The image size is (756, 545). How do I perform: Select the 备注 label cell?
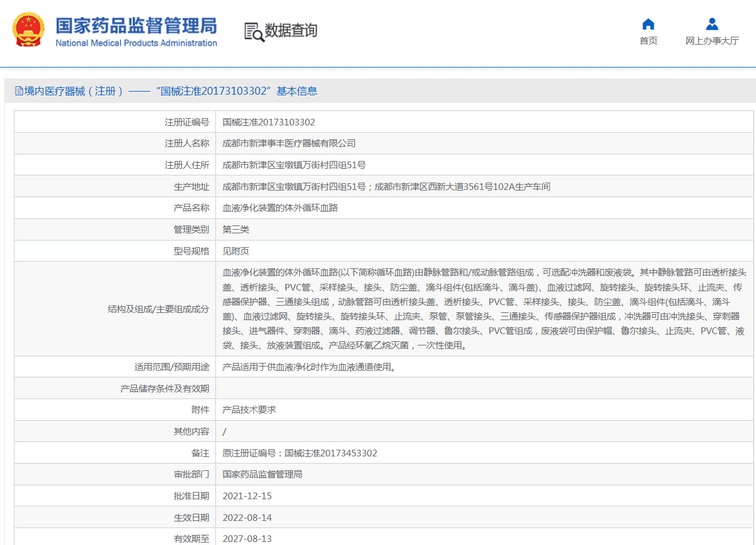115,453
